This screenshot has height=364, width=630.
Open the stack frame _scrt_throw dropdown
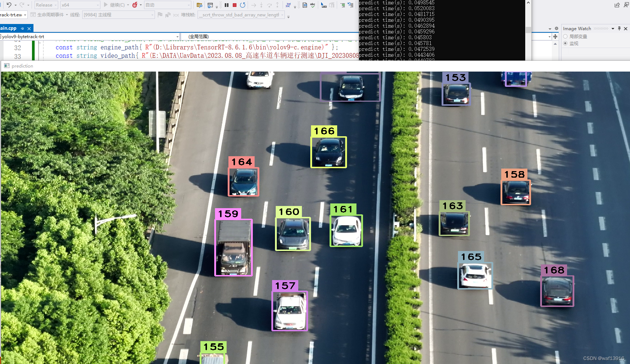pyautogui.click(x=241, y=15)
